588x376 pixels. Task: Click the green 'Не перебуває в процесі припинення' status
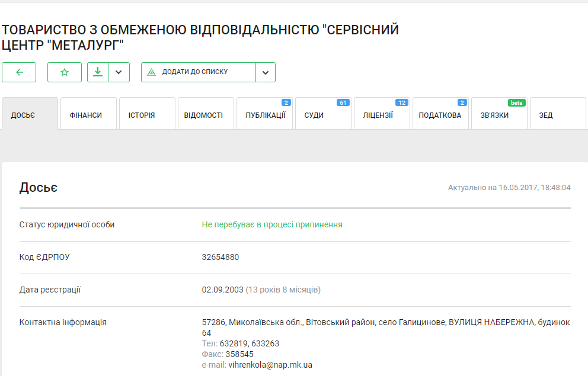(x=272, y=225)
